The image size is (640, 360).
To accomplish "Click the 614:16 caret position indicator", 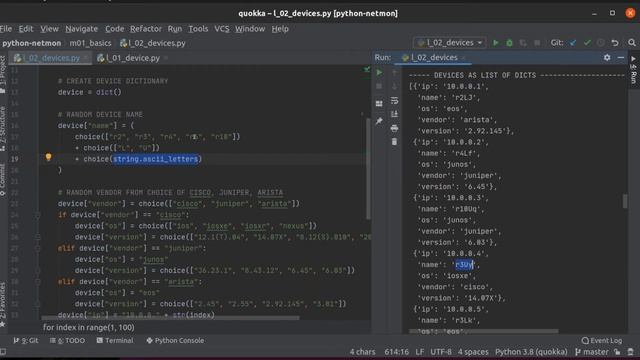I will coord(396,351).
